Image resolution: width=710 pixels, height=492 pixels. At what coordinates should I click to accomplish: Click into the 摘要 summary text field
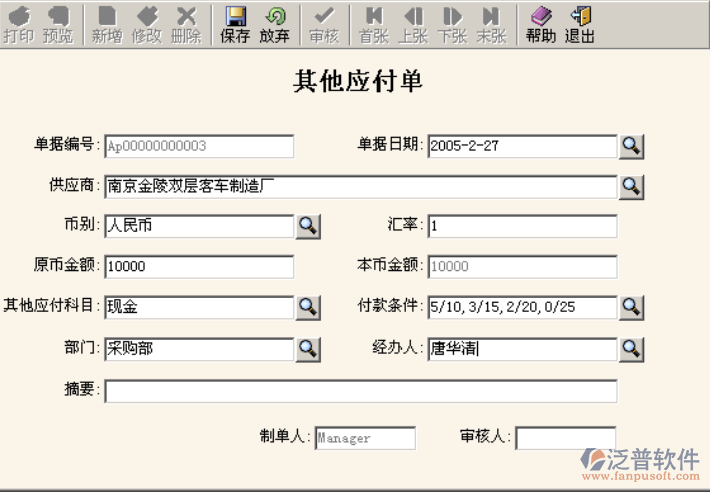pyautogui.click(x=360, y=390)
